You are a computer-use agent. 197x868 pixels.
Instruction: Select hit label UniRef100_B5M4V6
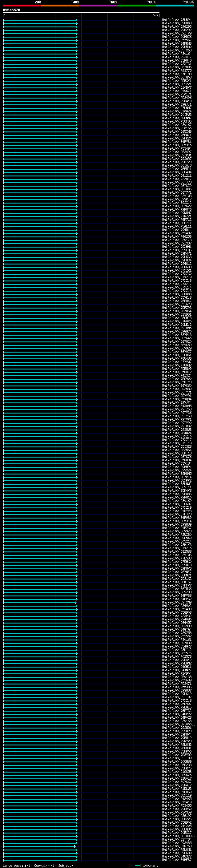(x=177, y=491)
